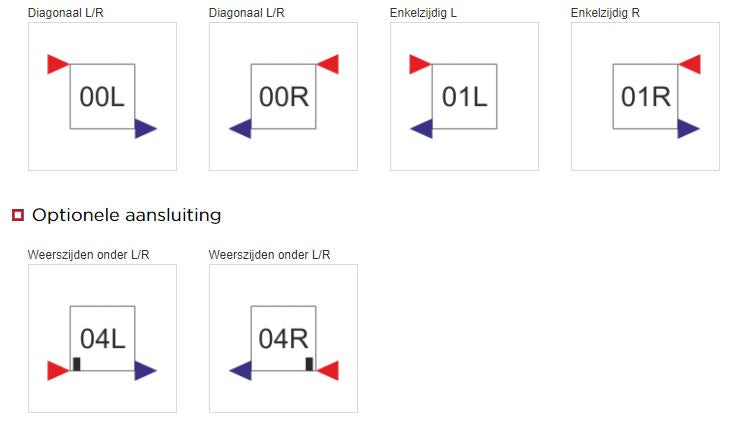Screen dimensions: 749x439
Task: Select the 00L diagonal connection diagram
Action: [102, 96]
